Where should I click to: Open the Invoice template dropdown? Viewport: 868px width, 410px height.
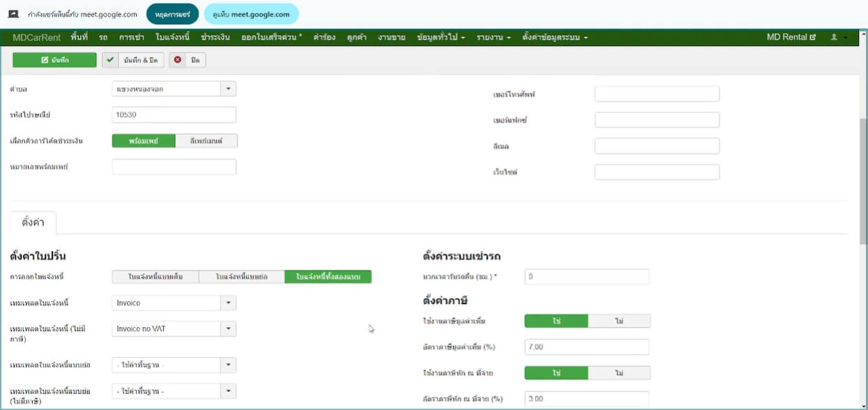(x=174, y=303)
